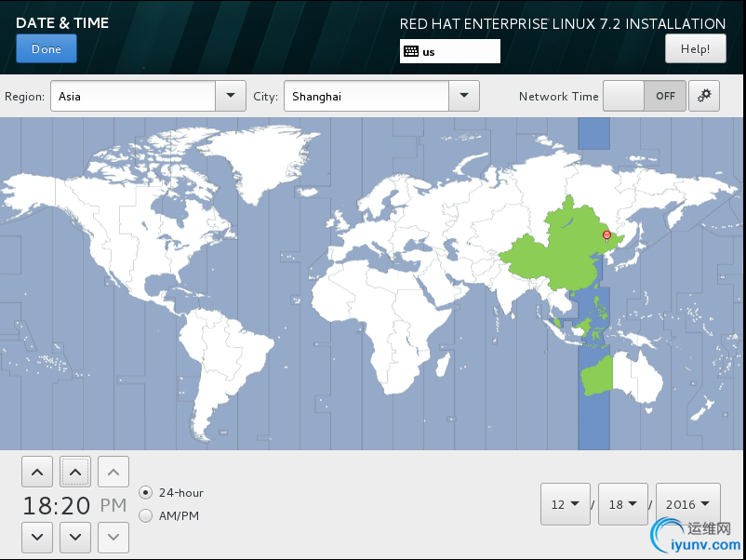Click the DATE & TIME heading
Viewport: 746px width, 560px height.
62,23
